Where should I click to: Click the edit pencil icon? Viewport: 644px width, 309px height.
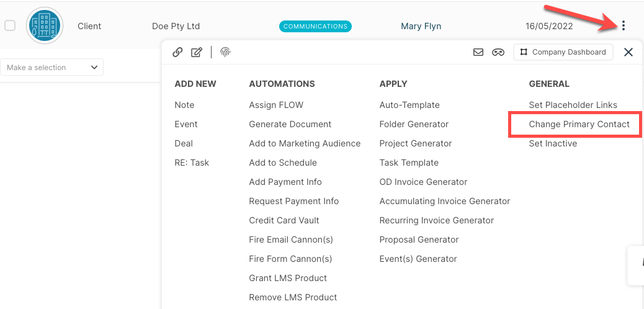pos(197,52)
